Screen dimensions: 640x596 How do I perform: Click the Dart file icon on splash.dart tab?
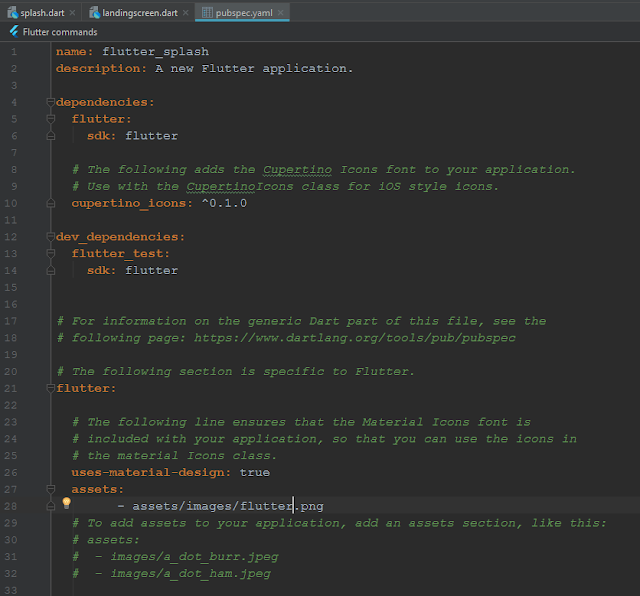(13, 13)
